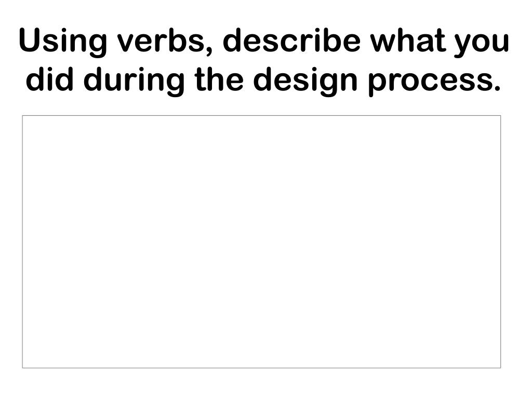Click inside the empty answer box

pyautogui.click(x=261, y=242)
